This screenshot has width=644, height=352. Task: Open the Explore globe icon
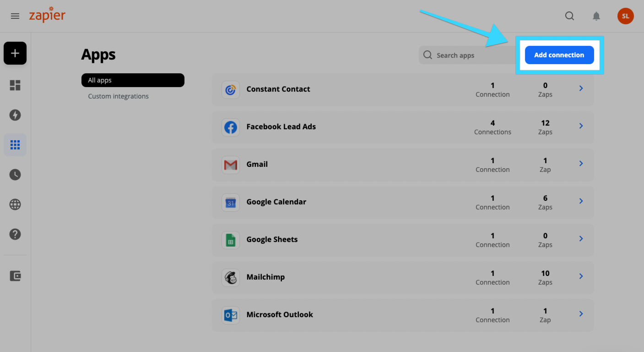tap(15, 204)
